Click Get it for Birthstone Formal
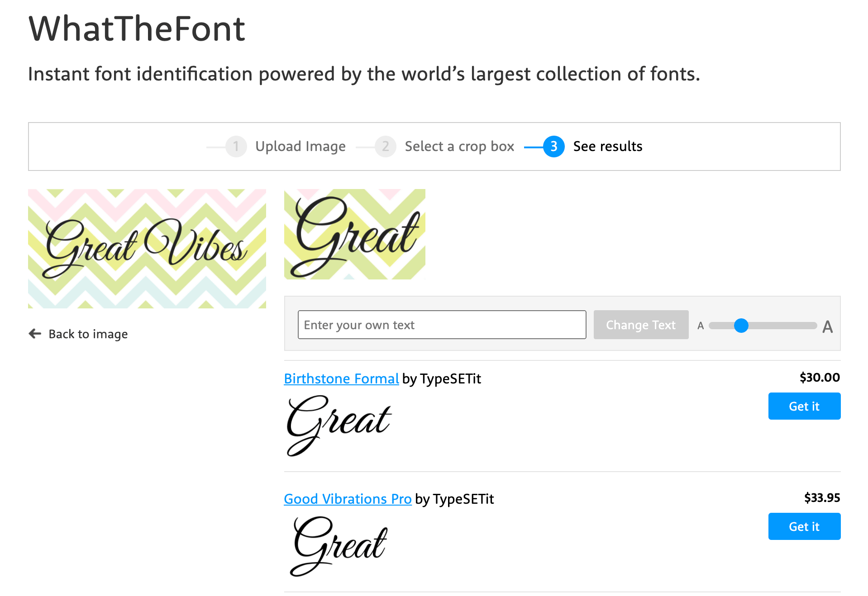This screenshot has height=596, width=868. (804, 406)
